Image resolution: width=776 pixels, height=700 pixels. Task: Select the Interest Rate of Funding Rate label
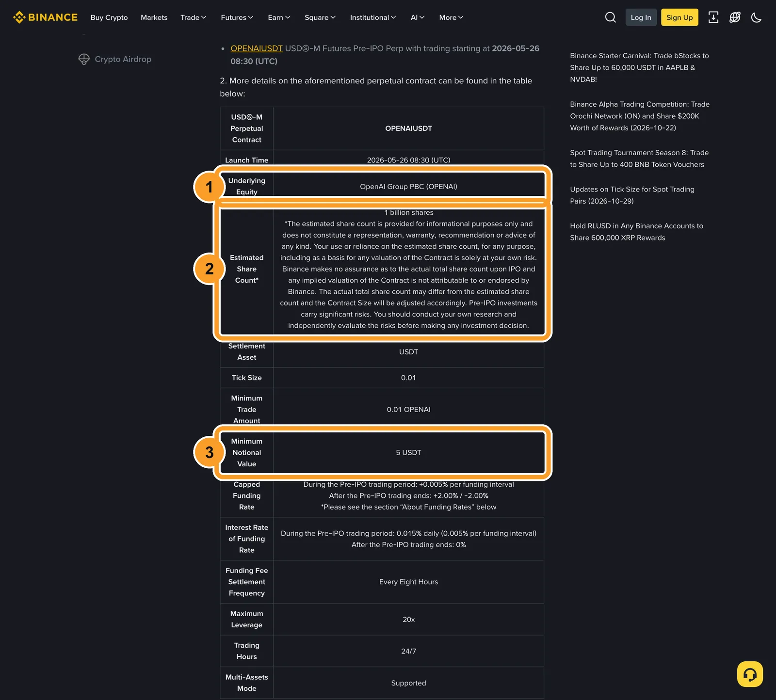246,539
